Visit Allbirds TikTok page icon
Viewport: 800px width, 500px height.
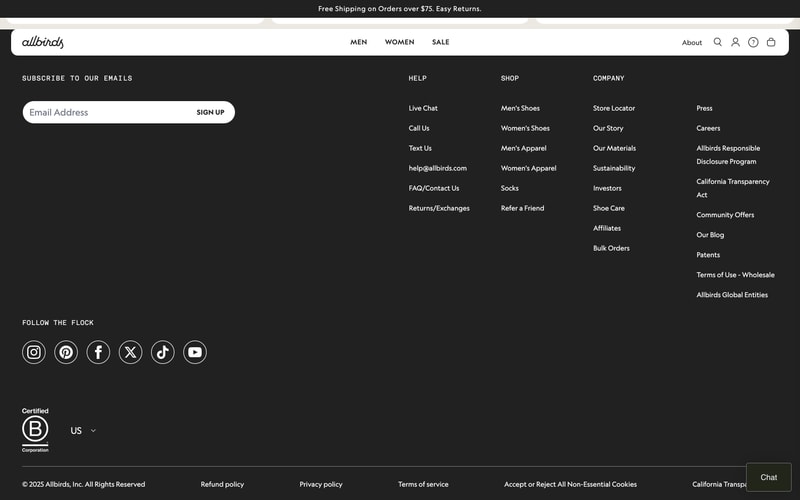163,352
